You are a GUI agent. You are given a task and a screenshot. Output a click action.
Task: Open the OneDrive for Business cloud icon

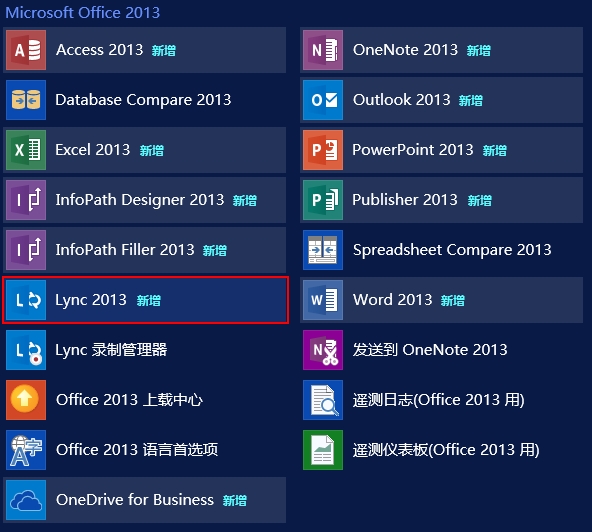26,500
